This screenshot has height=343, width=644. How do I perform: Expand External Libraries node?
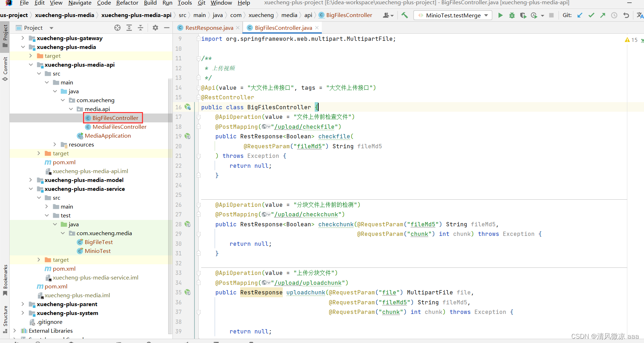coord(15,331)
